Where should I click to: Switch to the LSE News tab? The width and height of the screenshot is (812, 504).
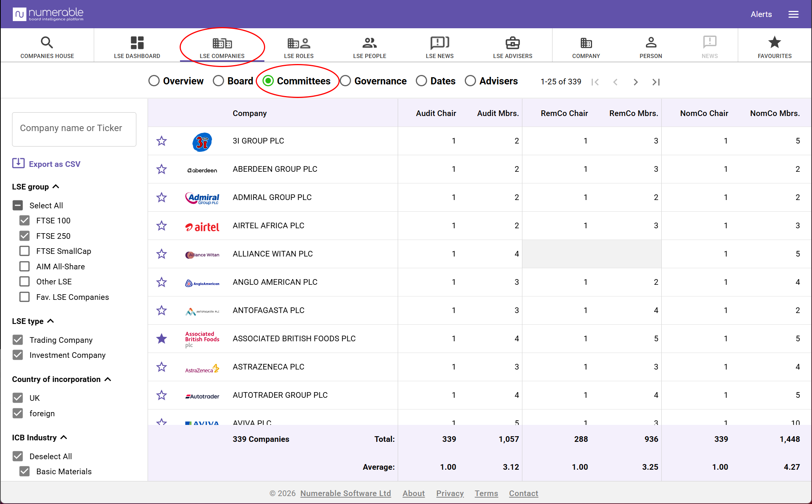(440, 47)
